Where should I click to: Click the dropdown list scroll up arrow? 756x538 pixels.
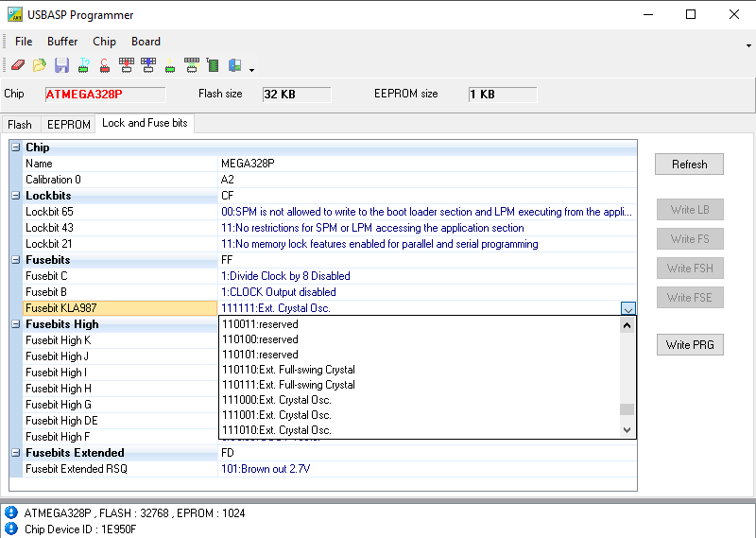click(627, 325)
